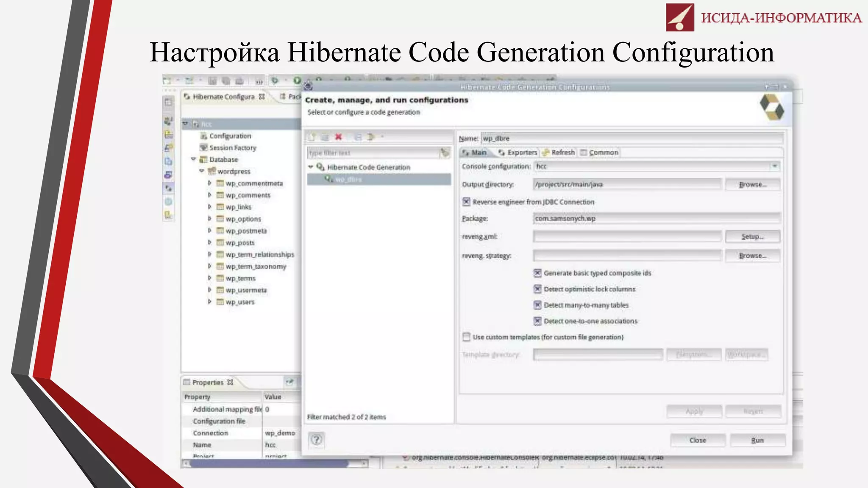The image size is (868, 488).
Task: Click the reveng.xml input field
Action: pos(627,236)
